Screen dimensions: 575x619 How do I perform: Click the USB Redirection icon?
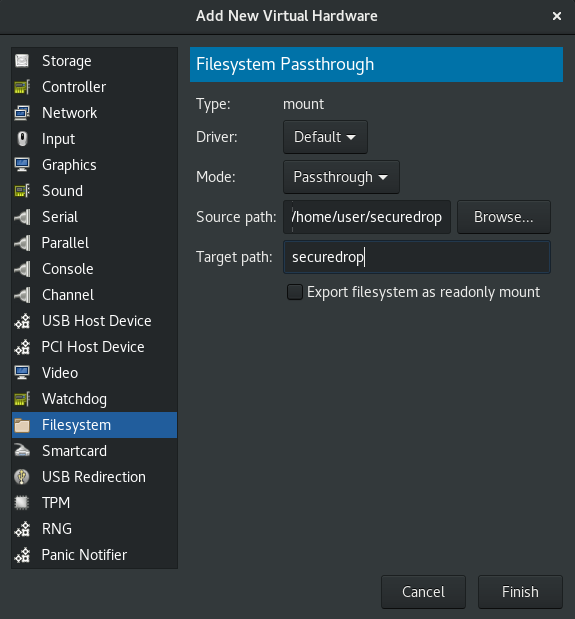tap(22, 477)
